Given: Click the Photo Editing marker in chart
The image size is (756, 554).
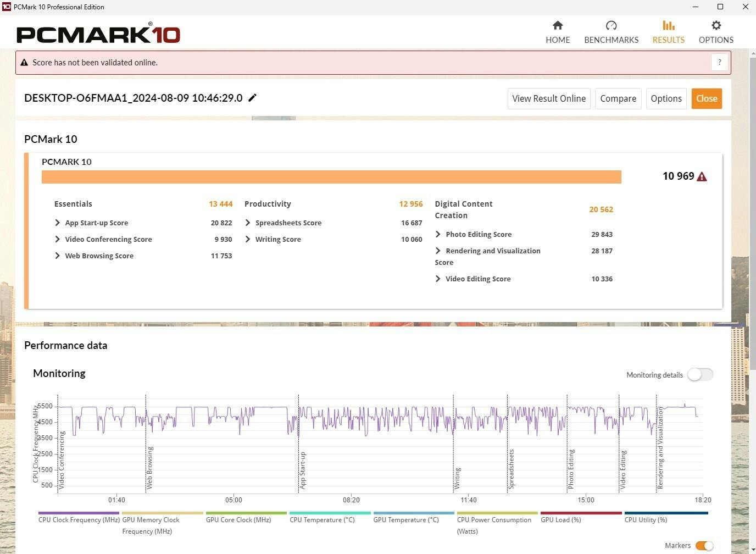Looking at the screenshot, I should pyautogui.click(x=571, y=469).
